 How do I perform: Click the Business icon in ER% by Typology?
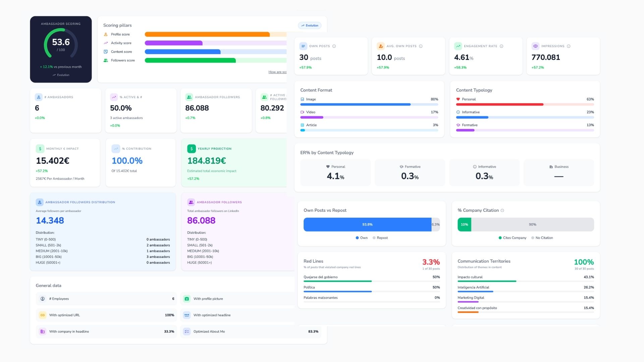(551, 167)
